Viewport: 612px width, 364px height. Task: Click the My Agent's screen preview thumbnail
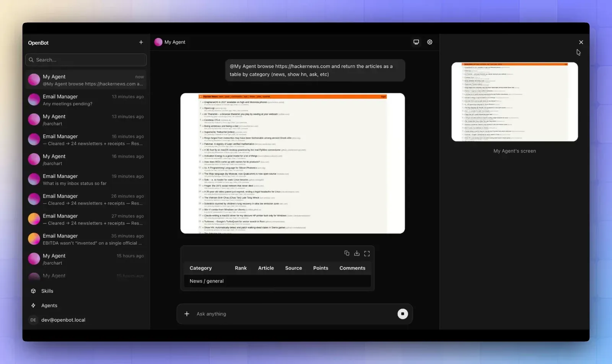(x=514, y=102)
